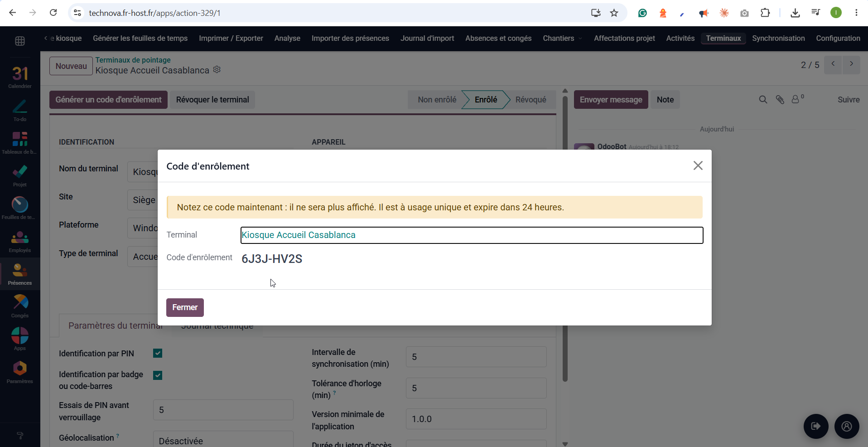Set status to Non enrôlé

(x=437, y=100)
